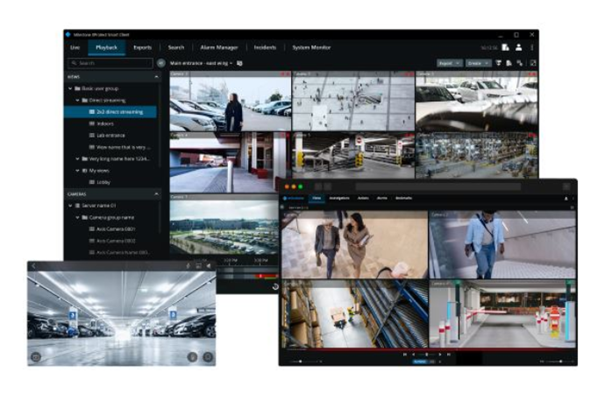
Task: Switch to the Live tab
Action: (x=75, y=47)
